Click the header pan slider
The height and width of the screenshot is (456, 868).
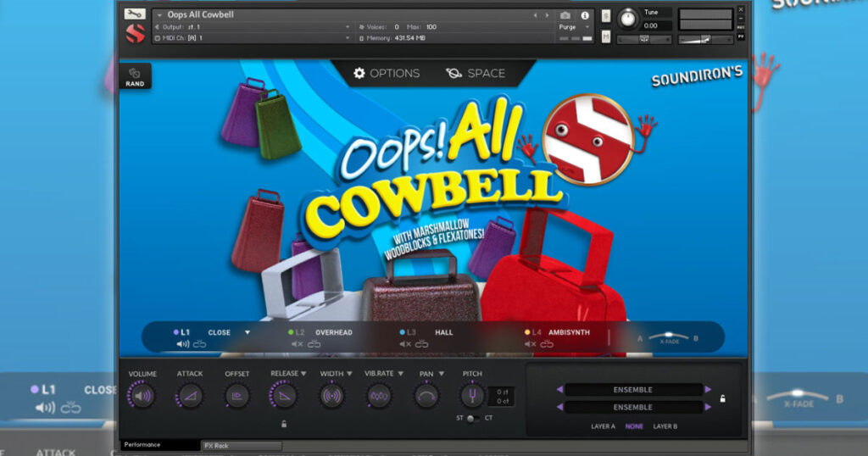644,39
